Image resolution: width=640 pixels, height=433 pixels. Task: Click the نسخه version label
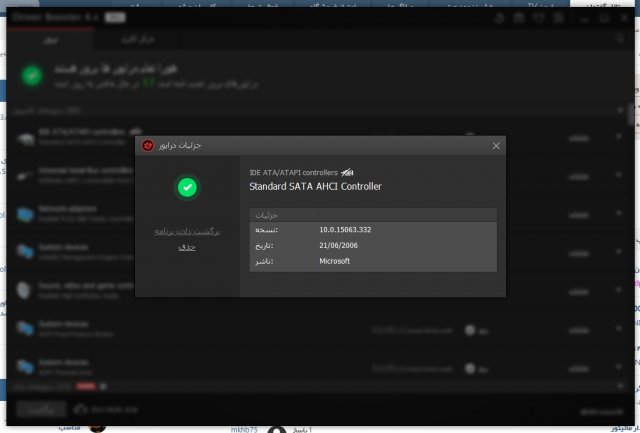pos(267,230)
